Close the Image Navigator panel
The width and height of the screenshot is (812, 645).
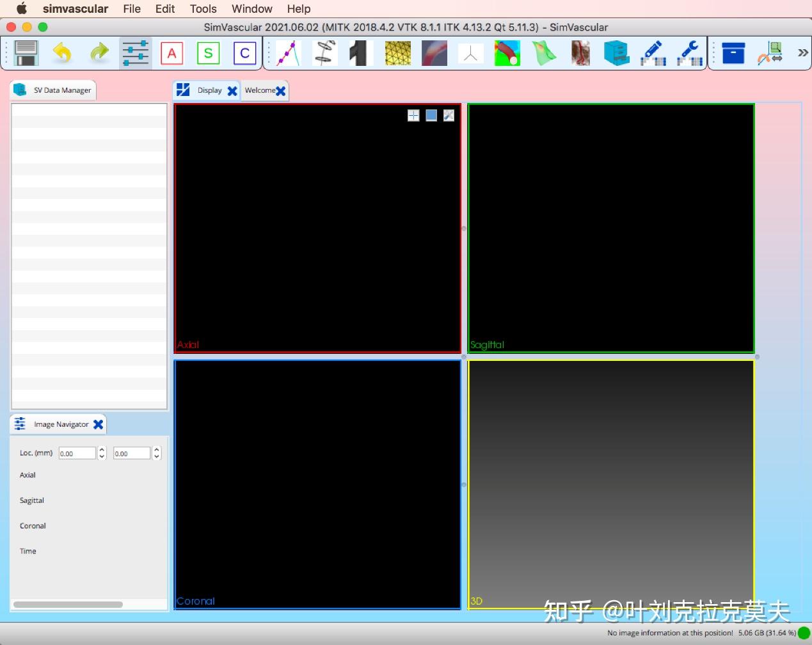[x=98, y=424]
